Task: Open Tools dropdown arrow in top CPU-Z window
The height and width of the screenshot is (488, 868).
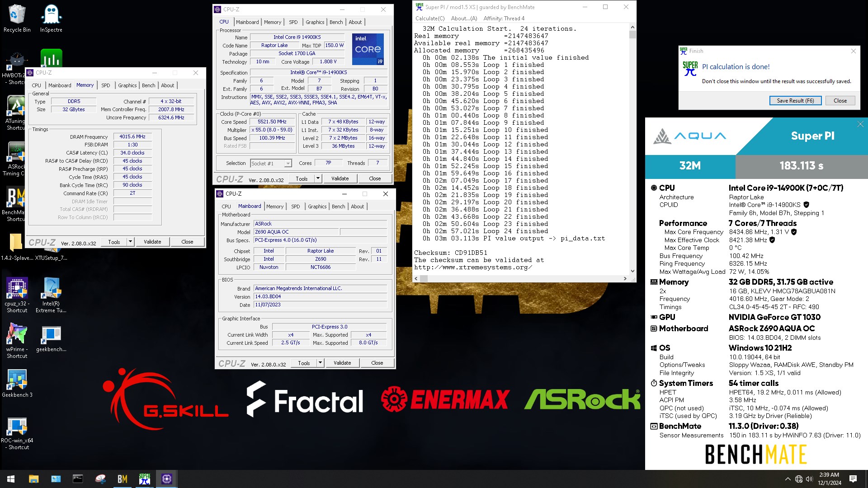Action: [318, 178]
